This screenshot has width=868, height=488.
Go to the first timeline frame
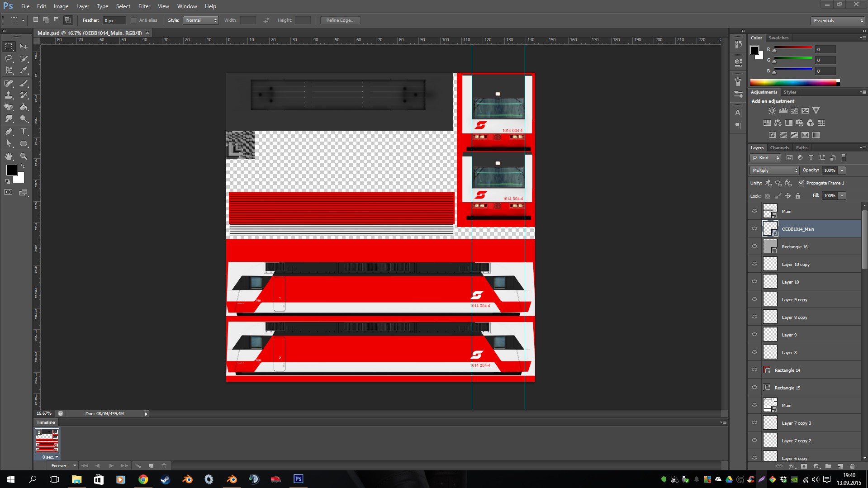tap(85, 466)
